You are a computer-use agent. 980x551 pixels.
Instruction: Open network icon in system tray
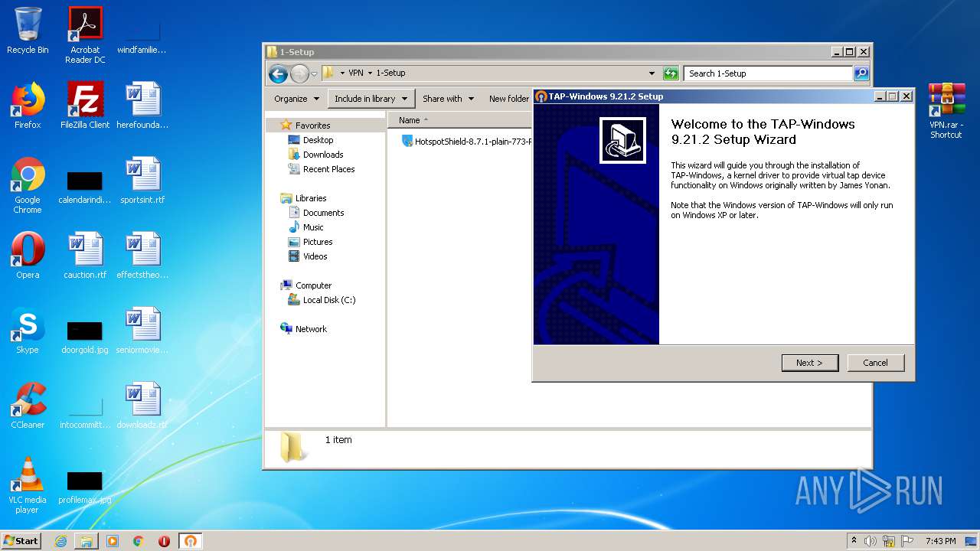pos(888,541)
